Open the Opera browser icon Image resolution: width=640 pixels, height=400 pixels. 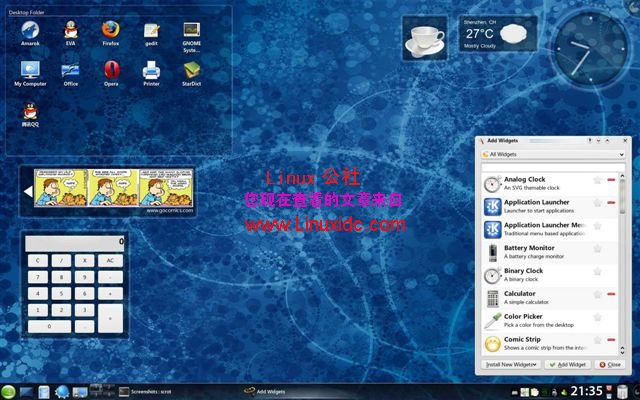(111, 73)
